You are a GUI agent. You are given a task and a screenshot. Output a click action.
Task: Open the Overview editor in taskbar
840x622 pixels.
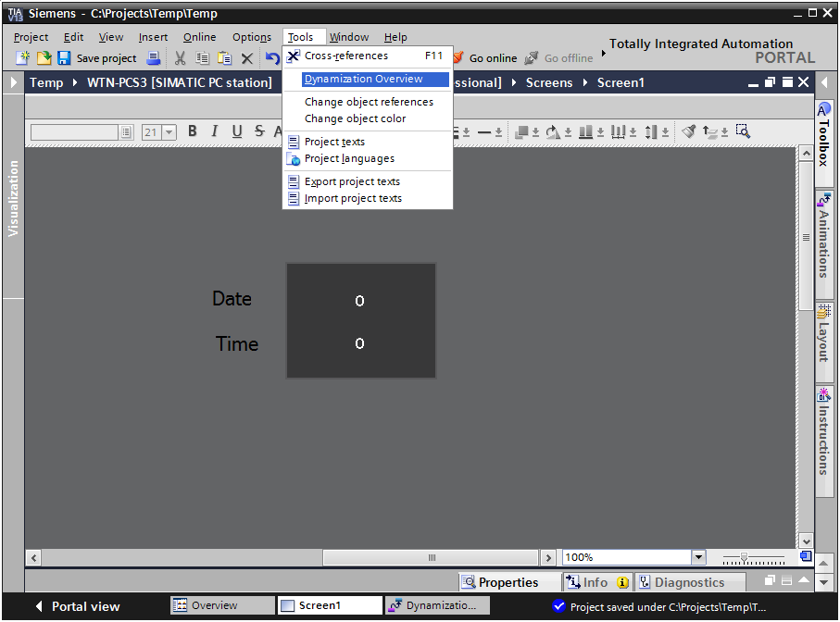[222, 605]
